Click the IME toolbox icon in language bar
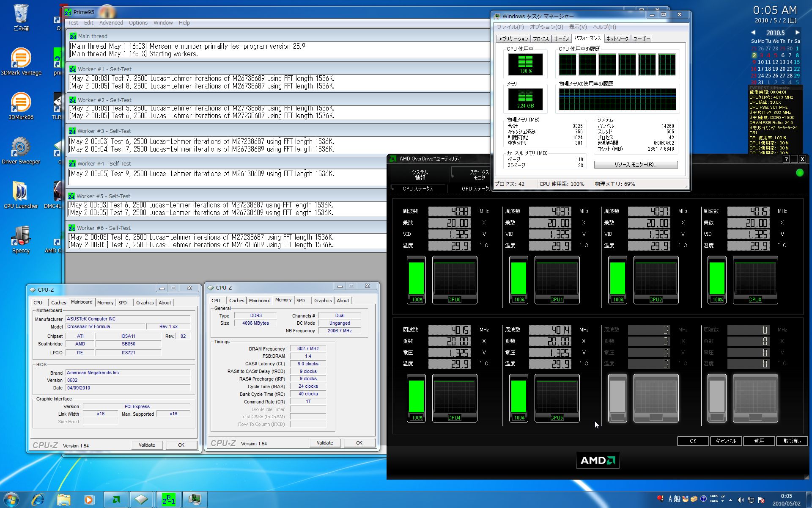The image size is (812, 508). pyautogui.click(x=694, y=499)
